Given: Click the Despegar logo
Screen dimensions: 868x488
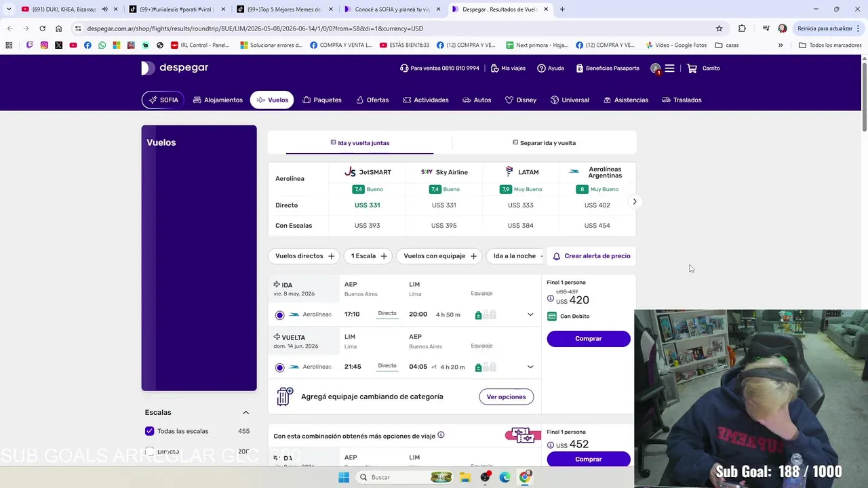Looking at the screenshot, I should coord(174,68).
